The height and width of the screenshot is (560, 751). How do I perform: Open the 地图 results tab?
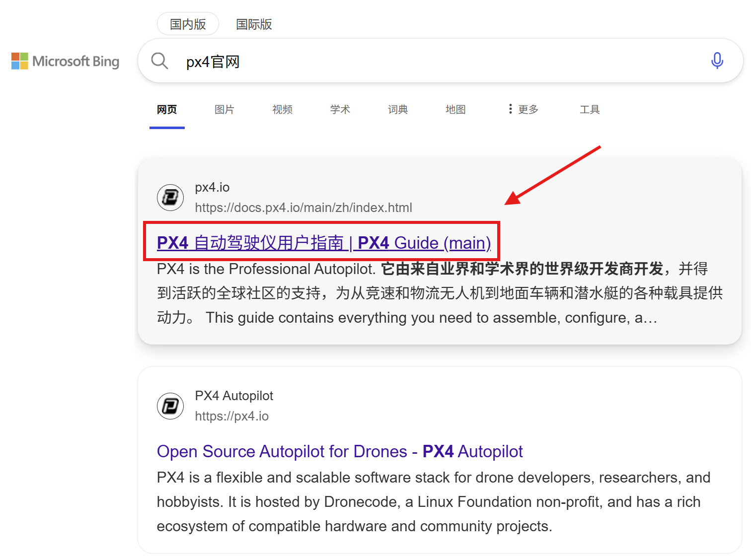455,109
